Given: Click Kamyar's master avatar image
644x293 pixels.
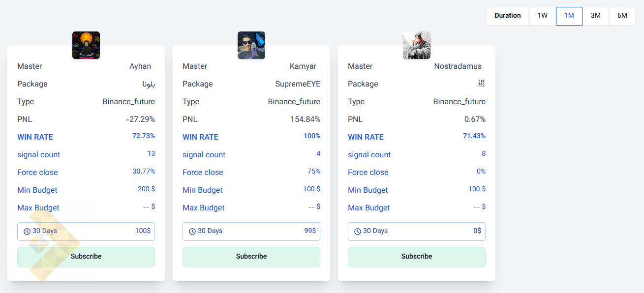Looking at the screenshot, I should [251, 45].
